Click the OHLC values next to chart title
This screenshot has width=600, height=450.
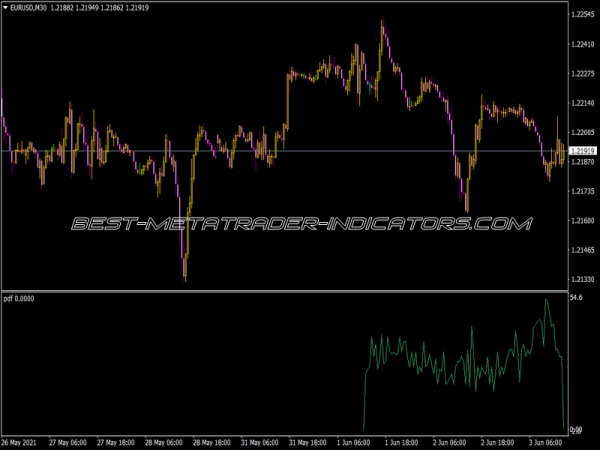pos(99,8)
